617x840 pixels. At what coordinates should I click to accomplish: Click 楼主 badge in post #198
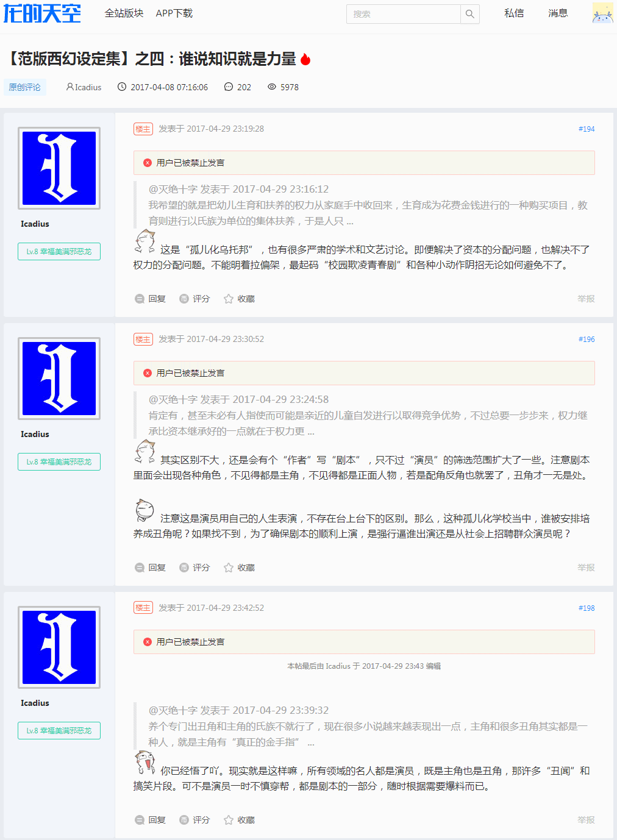pos(143,608)
